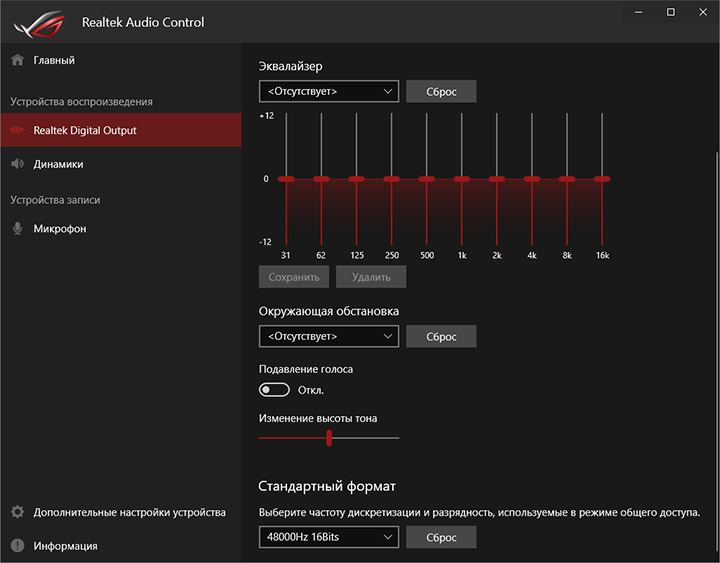
Task: Click the speaker icon beside Динамики
Action: pyautogui.click(x=17, y=163)
